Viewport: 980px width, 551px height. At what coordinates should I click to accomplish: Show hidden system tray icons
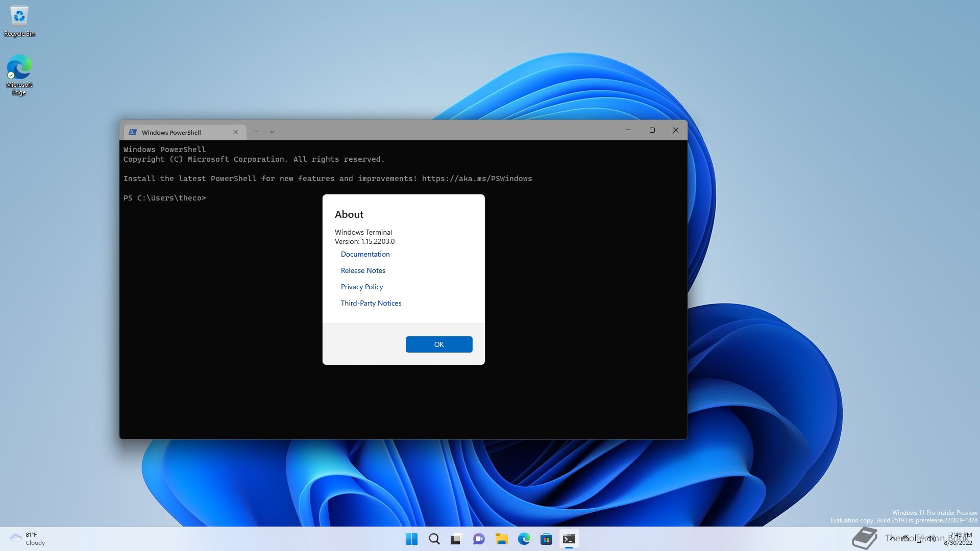pos(892,539)
